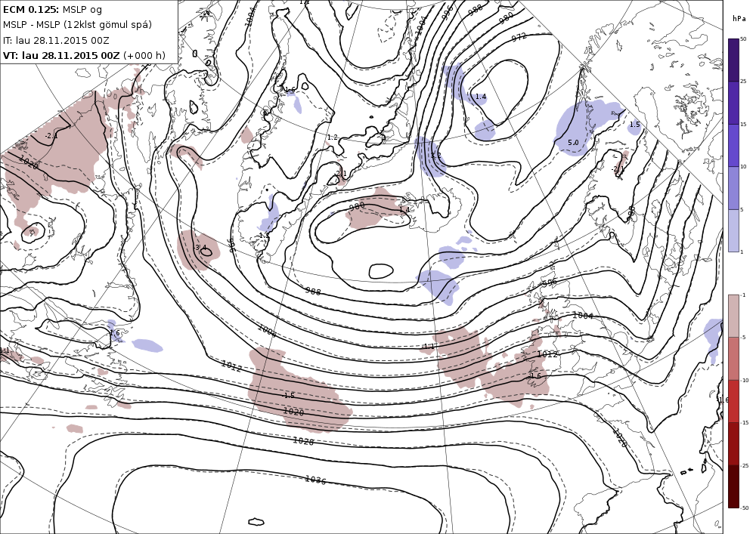Screen dimensions: 756x534
Task: Click the 'MSLP - MSLP (12klst gömul spá)' line
Action: (x=77, y=25)
